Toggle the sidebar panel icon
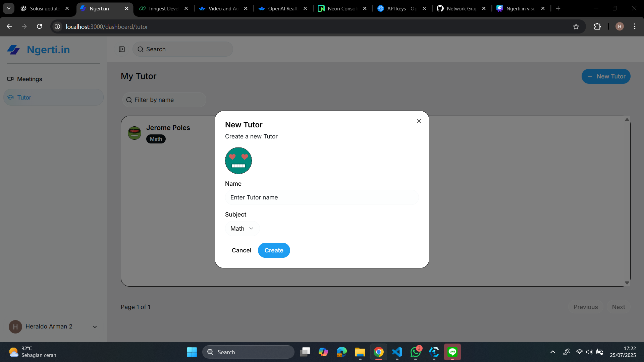The width and height of the screenshot is (644, 362). pos(122,49)
